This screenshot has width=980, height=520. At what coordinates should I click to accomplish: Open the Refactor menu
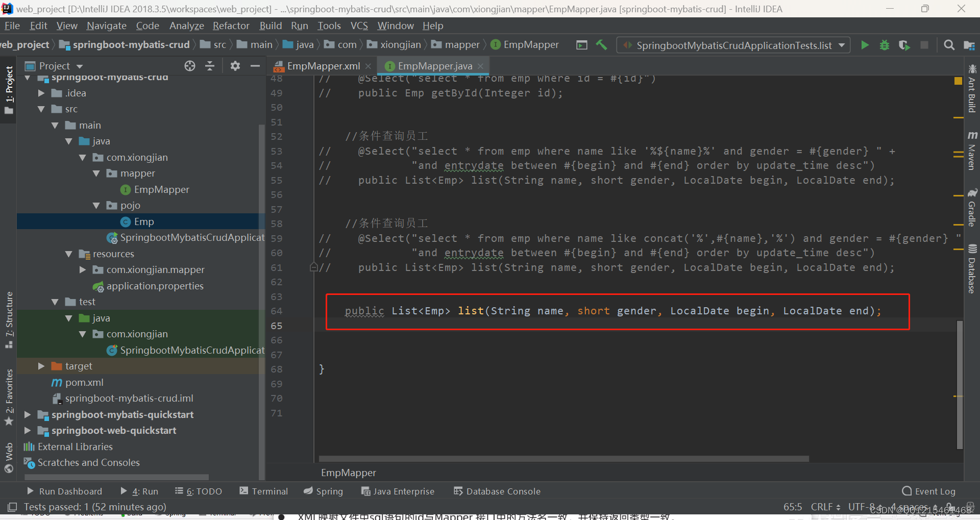pyautogui.click(x=231, y=26)
